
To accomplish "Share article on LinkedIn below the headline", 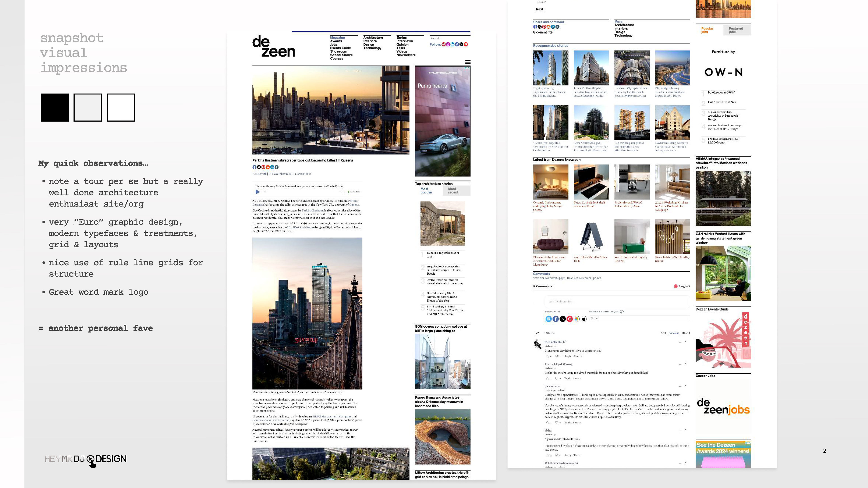I will coord(272,167).
